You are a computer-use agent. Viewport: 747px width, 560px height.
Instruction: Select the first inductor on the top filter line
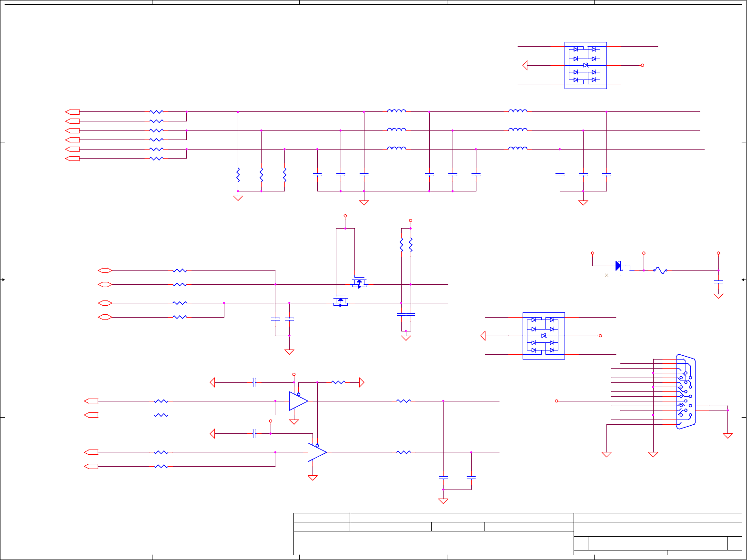coord(396,111)
